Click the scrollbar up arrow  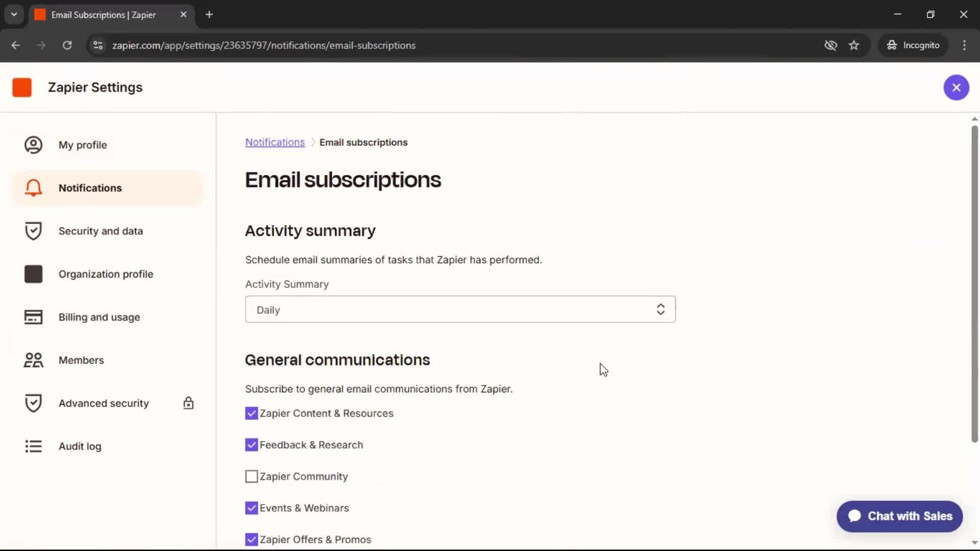point(974,119)
